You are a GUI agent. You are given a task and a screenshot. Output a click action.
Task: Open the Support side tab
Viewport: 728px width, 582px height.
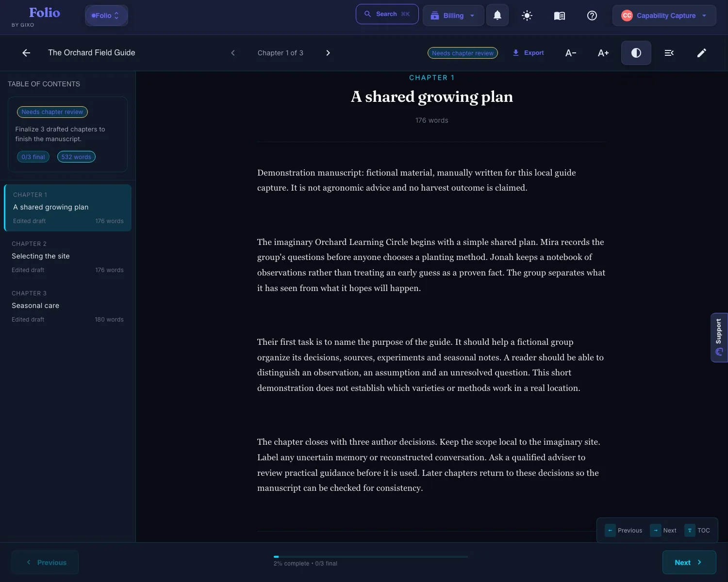click(719, 338)
